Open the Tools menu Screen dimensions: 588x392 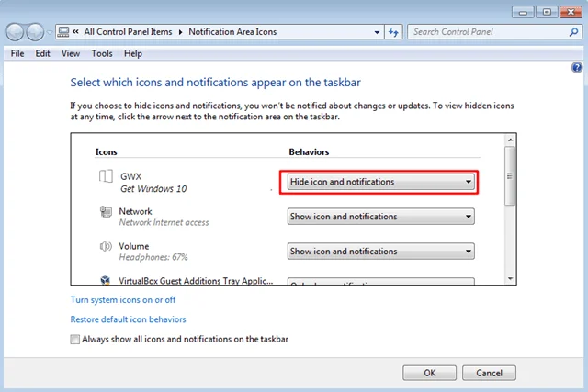[102, 53]
